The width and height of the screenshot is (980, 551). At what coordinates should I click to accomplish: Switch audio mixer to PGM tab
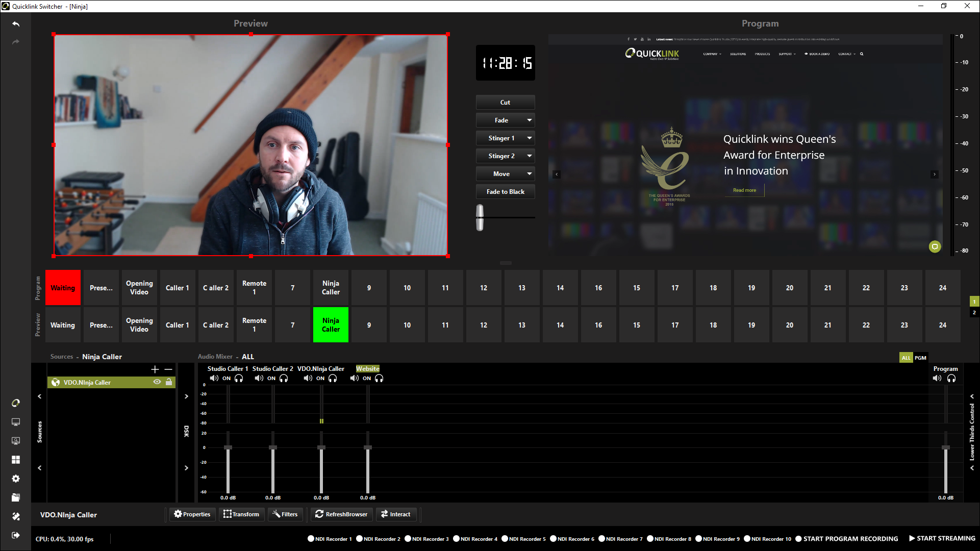coord(920,358)
